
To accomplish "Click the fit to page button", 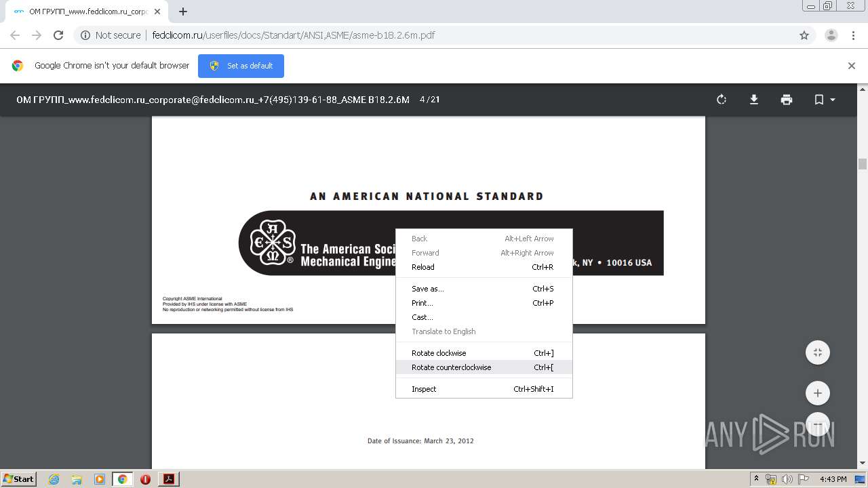I will [x=818, y=352].
